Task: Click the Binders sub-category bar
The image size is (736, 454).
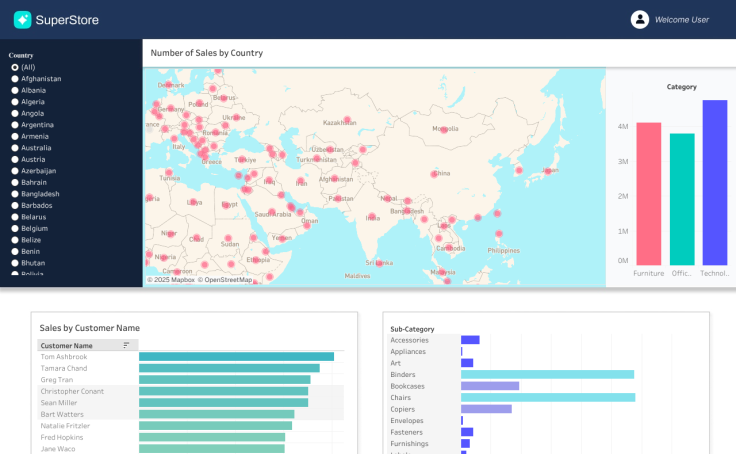Action: 547,375
